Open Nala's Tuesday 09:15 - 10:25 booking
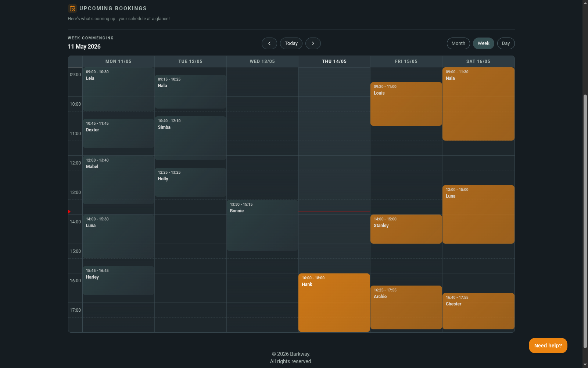This screenshot has width=588, height=368. 190,92
